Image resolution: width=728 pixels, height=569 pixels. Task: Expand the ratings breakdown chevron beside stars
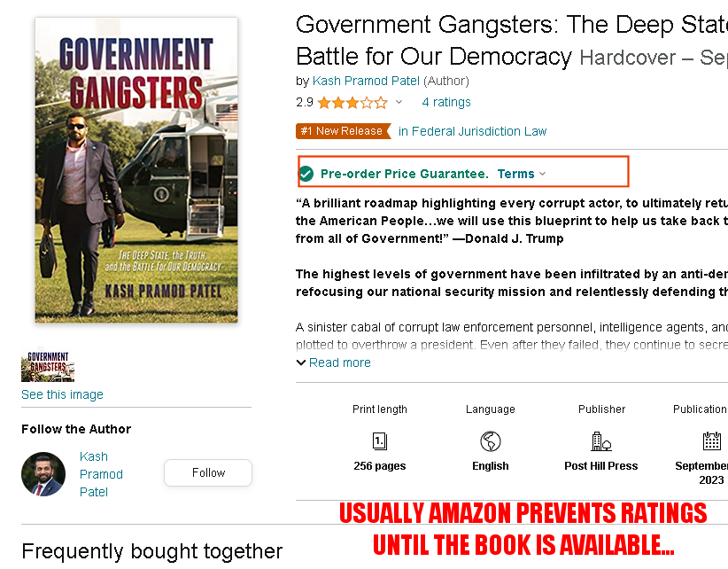coord(399,102)
